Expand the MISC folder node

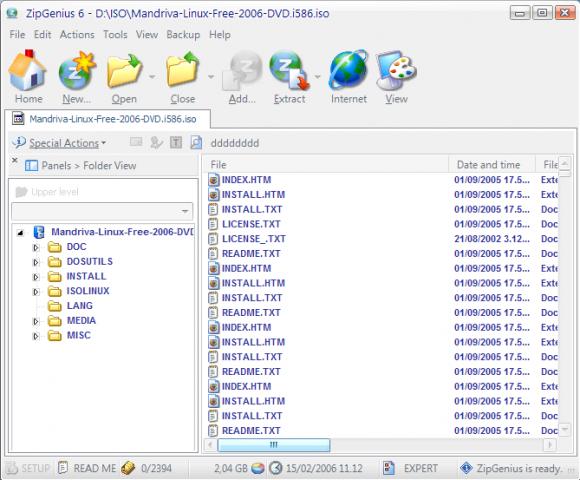pyautogui.click(x=36, y=336)
